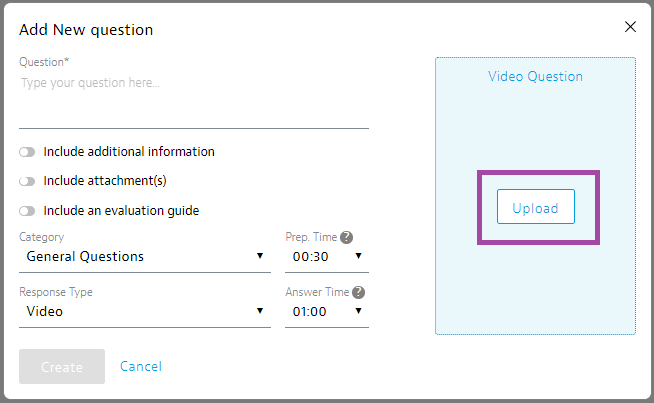Click the Video Question panel heading

point(535,76)
